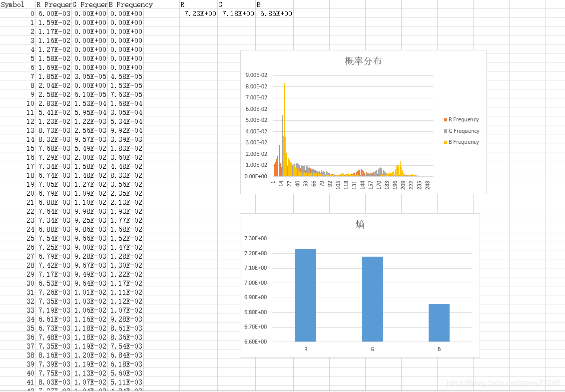Select B frequency 5.34E-04 in symbol 12 row
565x392 pixels.
pos(126,121)
